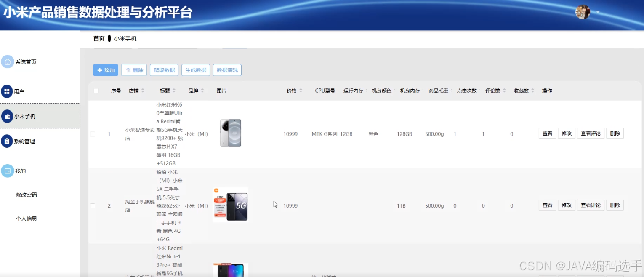The image size is (644, 277).
Task: Click 查看评论 button in row 2
Action: tap(591, 205)
